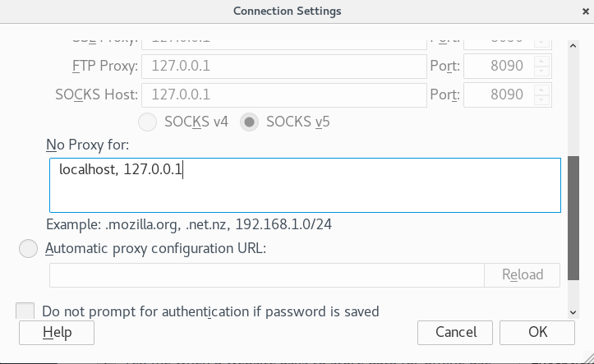The width and height of the screenshot is (594, 364).
Task: Click Reload next to proxy URL field
Action: pos(522,275)
